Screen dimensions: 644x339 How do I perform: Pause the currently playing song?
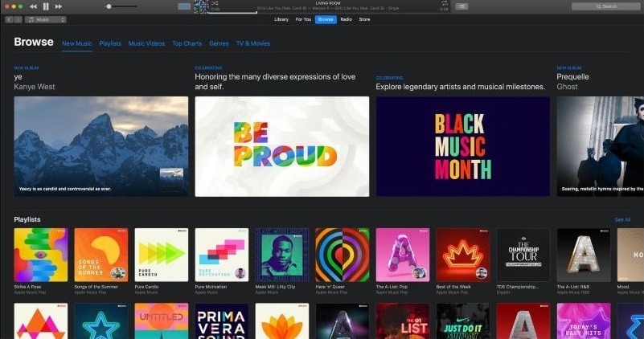click(x=46, y=6)
